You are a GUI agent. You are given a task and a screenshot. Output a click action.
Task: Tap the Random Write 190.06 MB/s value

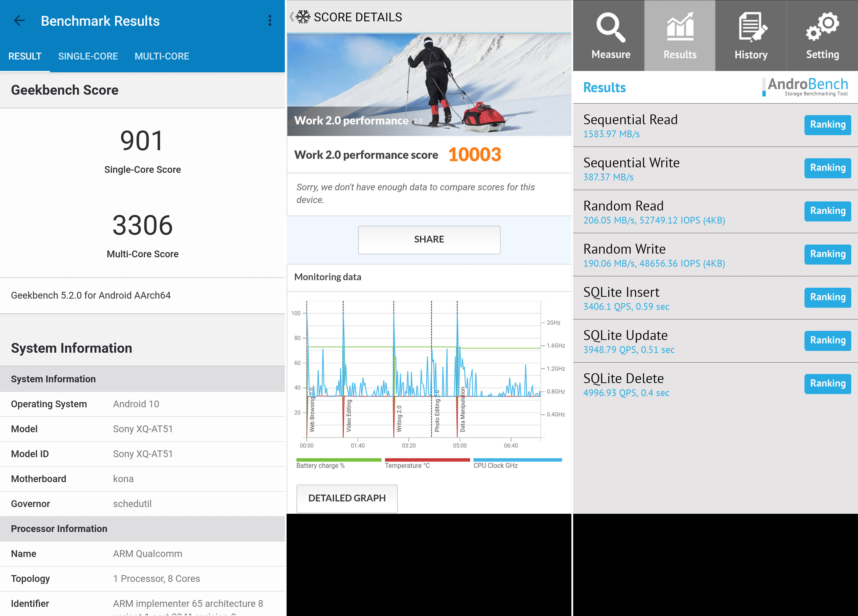[654, 263]
